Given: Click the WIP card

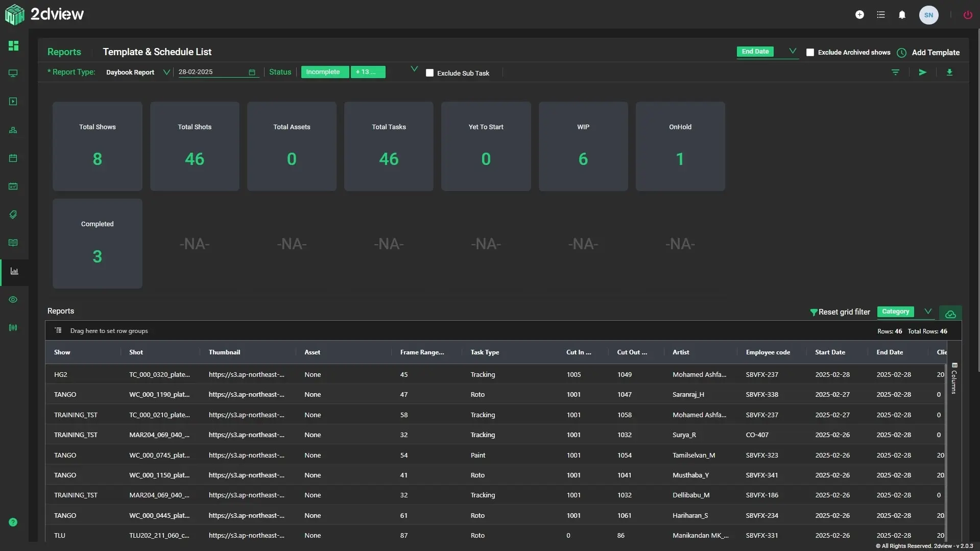Looking at the screenshot, I should point(583,146).
